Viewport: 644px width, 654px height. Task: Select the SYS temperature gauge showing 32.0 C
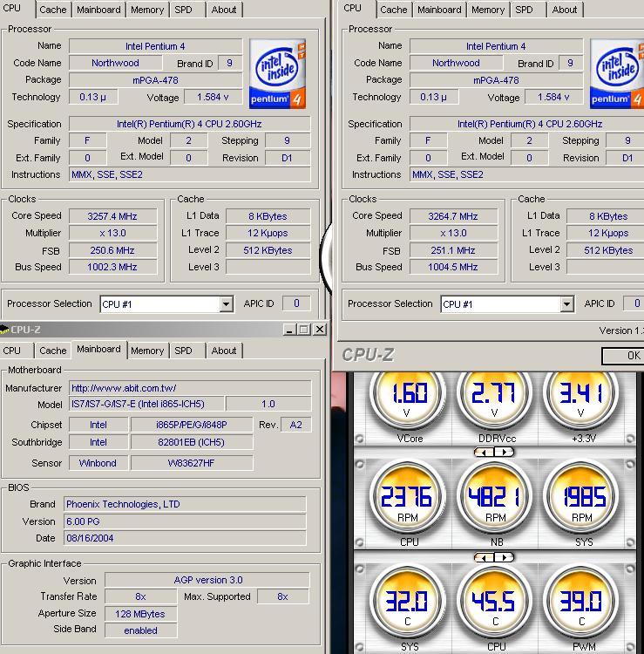click(408, 602)
